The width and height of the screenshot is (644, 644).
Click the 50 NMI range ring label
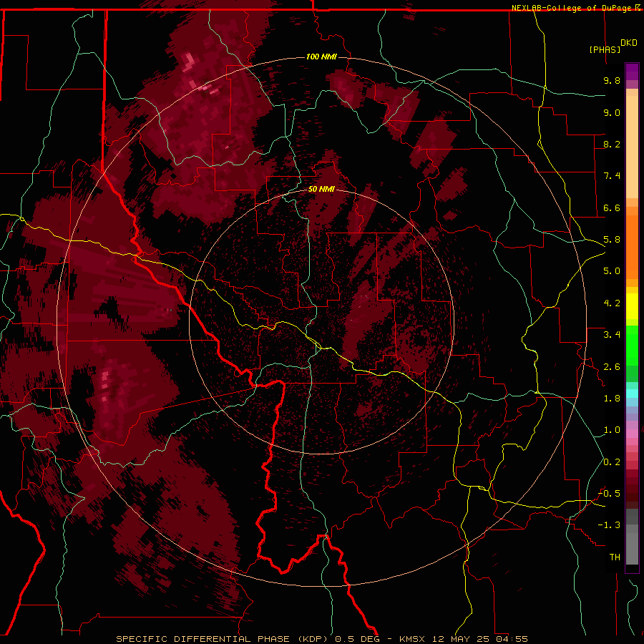point(321,189)
